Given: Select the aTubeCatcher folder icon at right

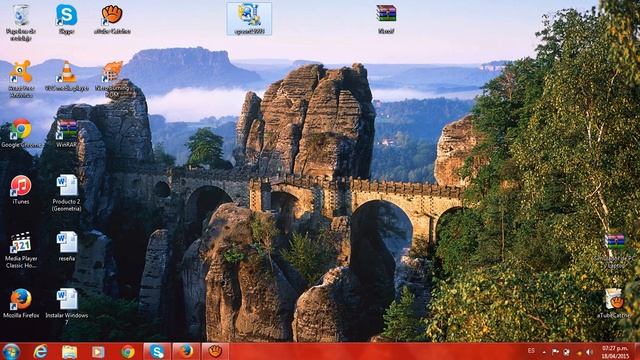Looking at the screenshot, I should (x=614, y=304).
